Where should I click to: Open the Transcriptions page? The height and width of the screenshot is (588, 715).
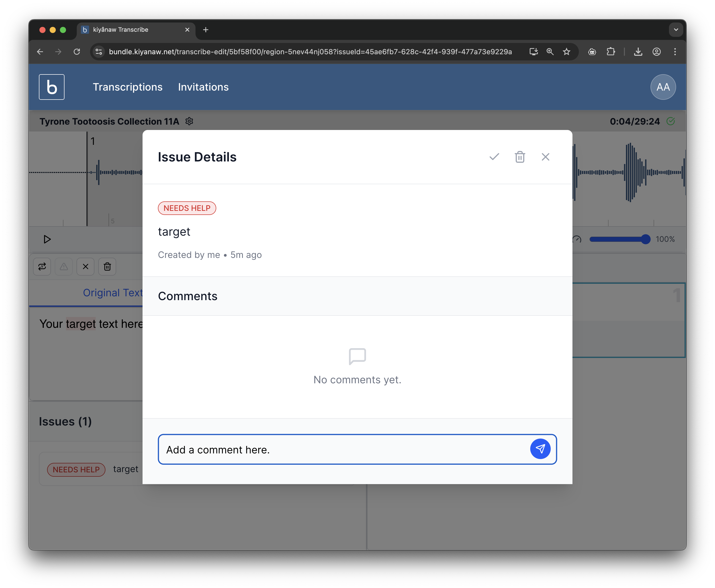point(128,87)
